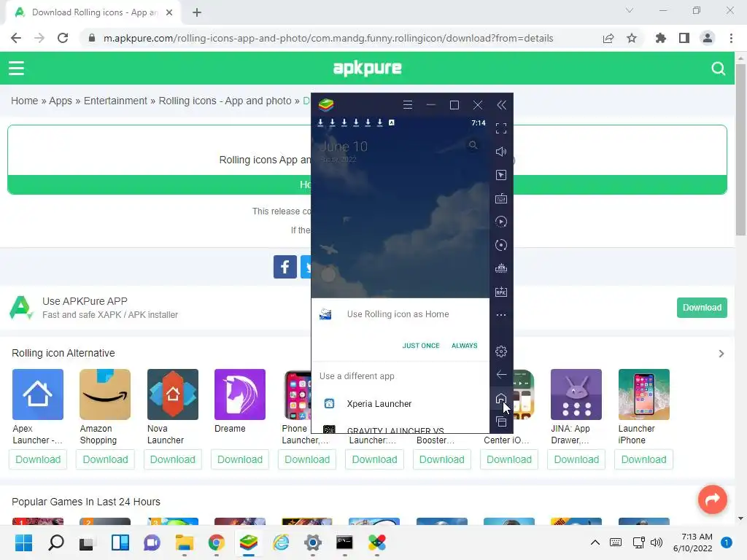The height and width of the screenshot is (560, 747).
Task: Open Chrome side panel icon
Action: pos(684,38)
